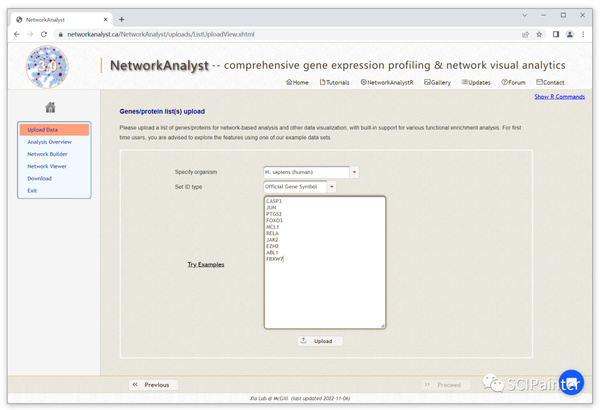Open the tab search chevron
600x410 pixels.
click(x=525, y=15)
